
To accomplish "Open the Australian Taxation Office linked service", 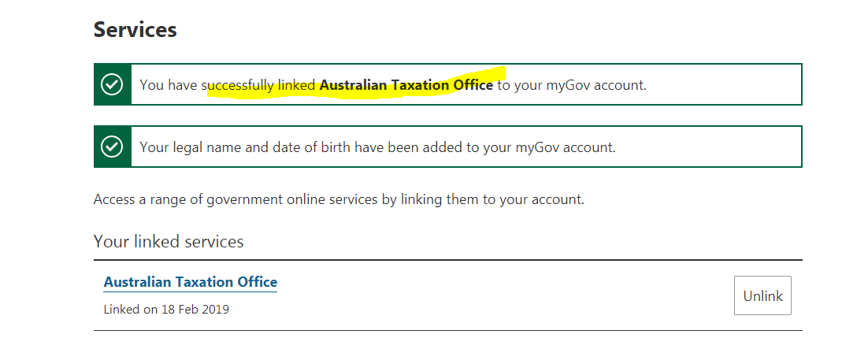I will point(191,282).
